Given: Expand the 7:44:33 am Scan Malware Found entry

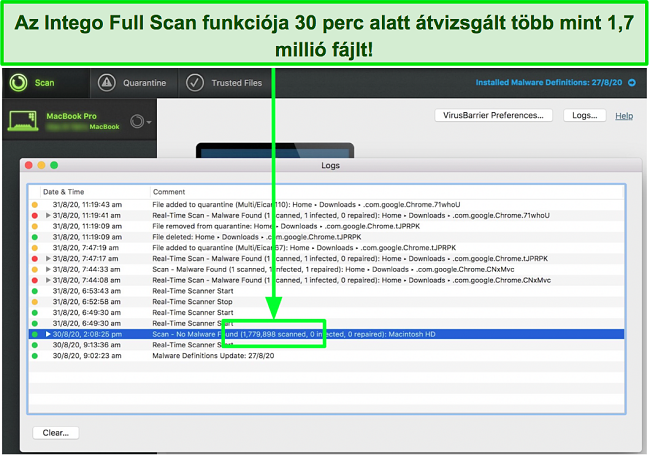Looking at the screenshot, I should [47, 269].
